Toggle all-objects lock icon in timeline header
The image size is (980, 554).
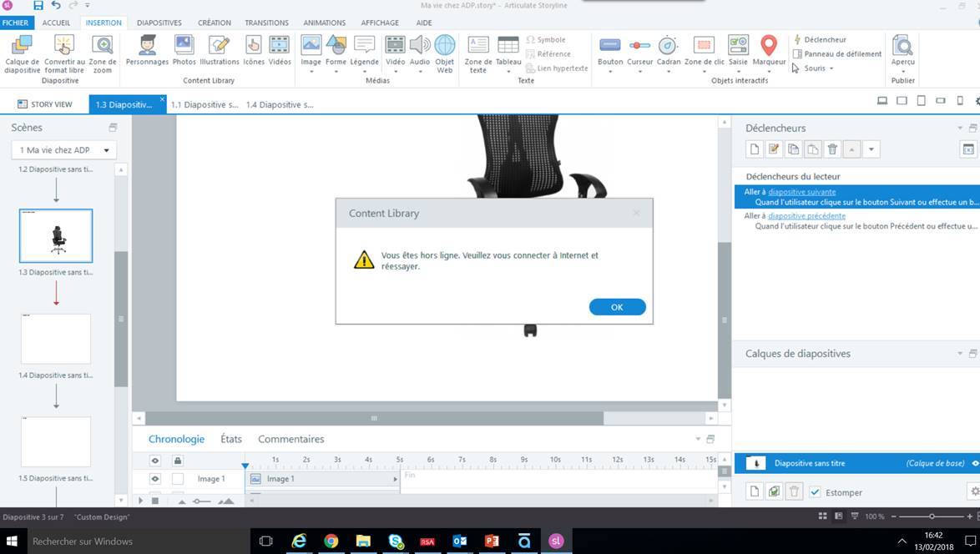[x=178, y=461]
